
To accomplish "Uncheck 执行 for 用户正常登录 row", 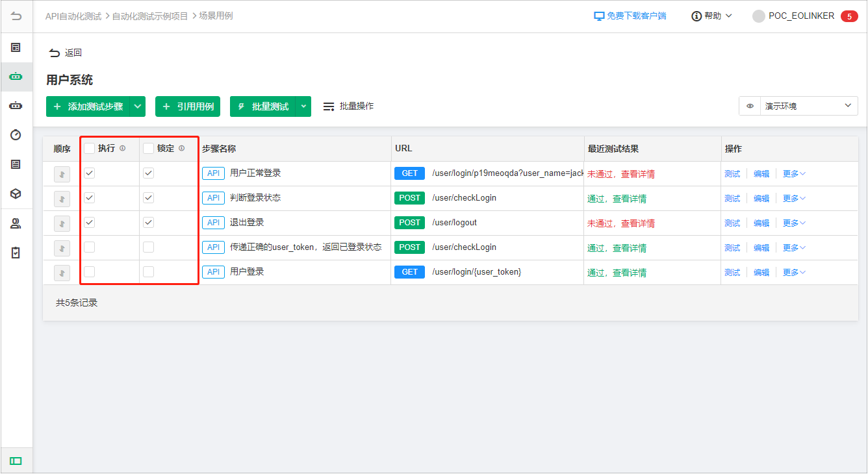I will coord(89,173).
